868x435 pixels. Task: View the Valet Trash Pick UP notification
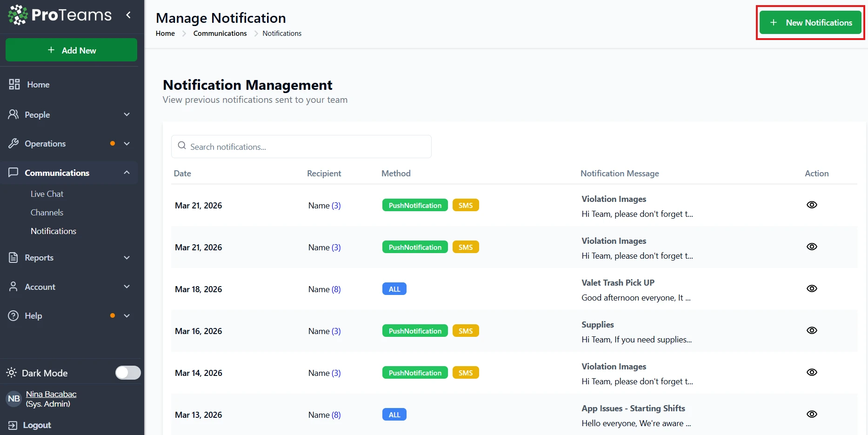pos(811,288)
